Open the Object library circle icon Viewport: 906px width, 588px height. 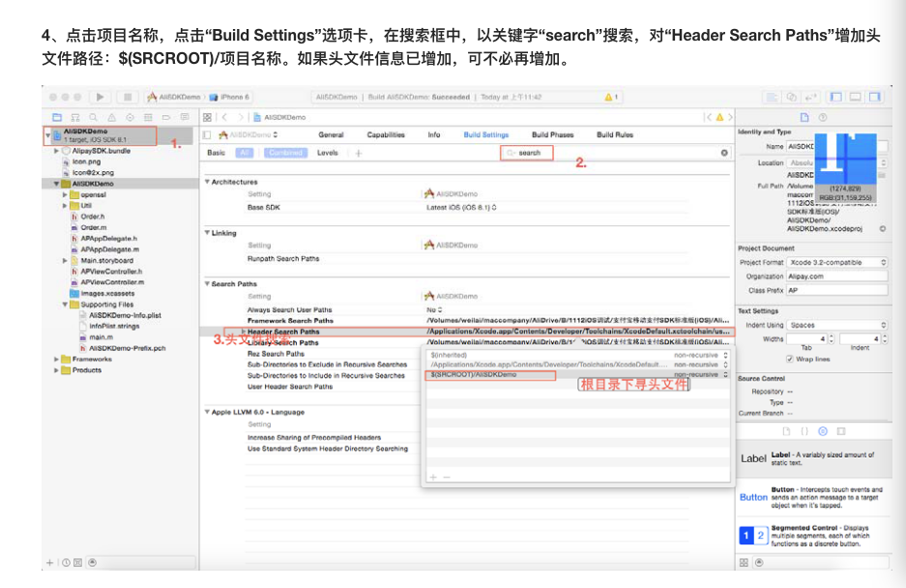point(823,431)
